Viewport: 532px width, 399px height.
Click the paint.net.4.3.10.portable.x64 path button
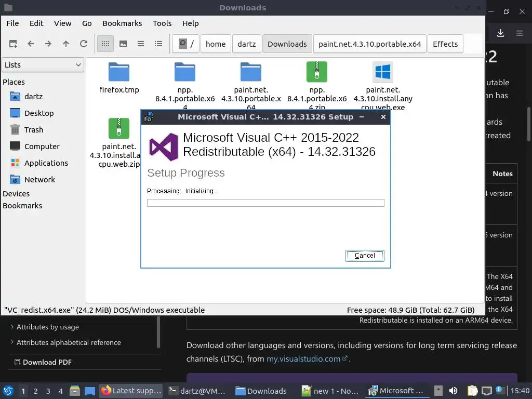[370, 44]
